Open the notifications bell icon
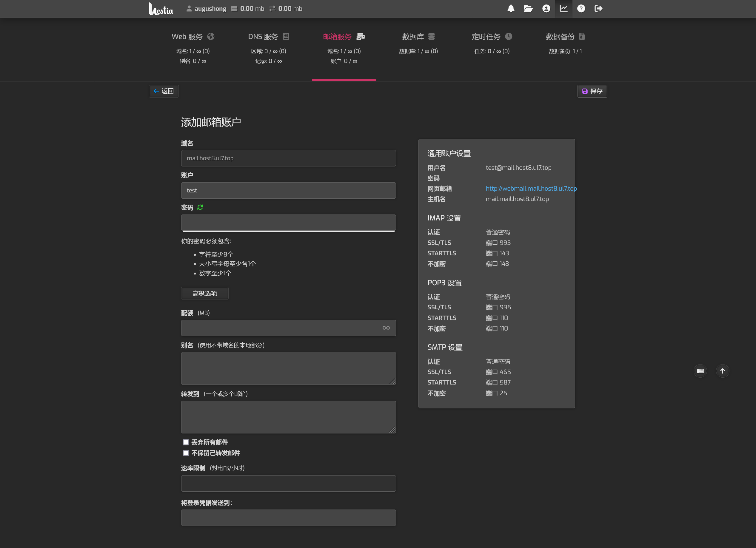The image size is (756, 548). click(x=511, y=9)
